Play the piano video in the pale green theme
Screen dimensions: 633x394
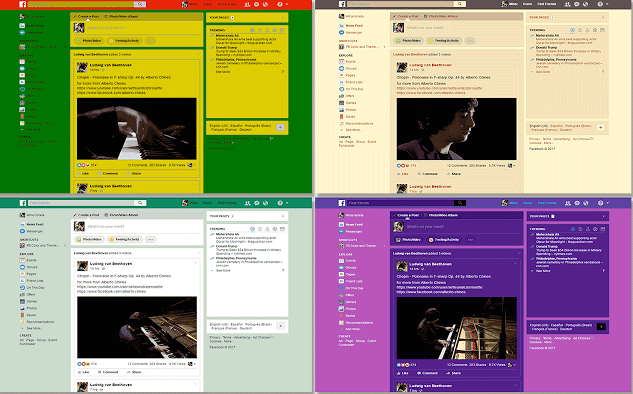click(x=137, y=327)
